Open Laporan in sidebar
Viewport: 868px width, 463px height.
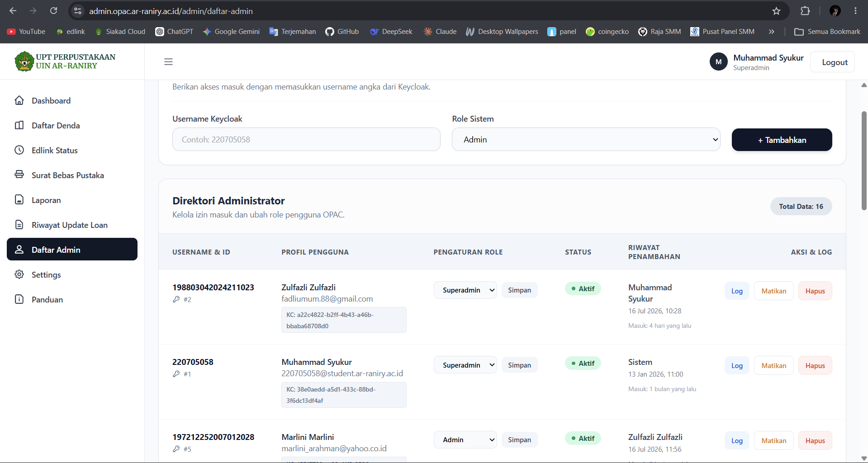coord(72,200)
